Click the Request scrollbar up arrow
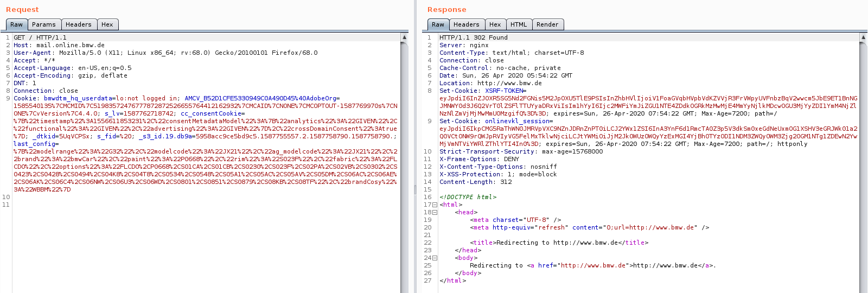This screenshot has width=868, height=293. [404, 37]
